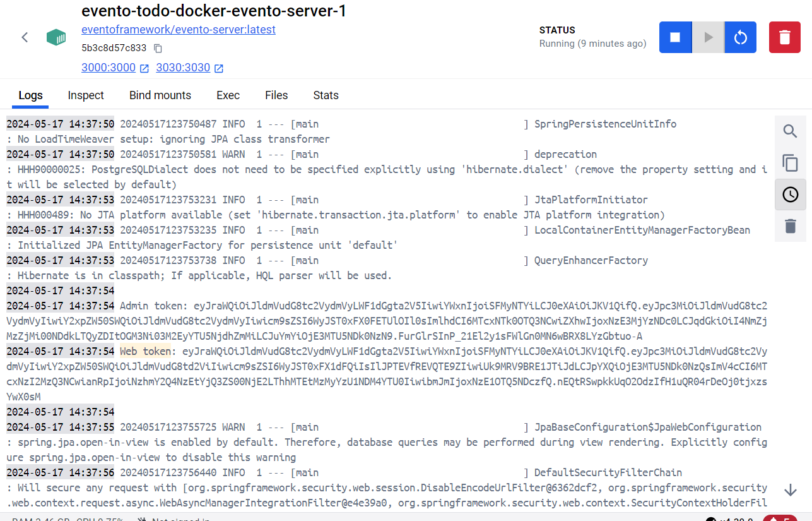Toggle timestamps with the clock icon

pos(790,195)
